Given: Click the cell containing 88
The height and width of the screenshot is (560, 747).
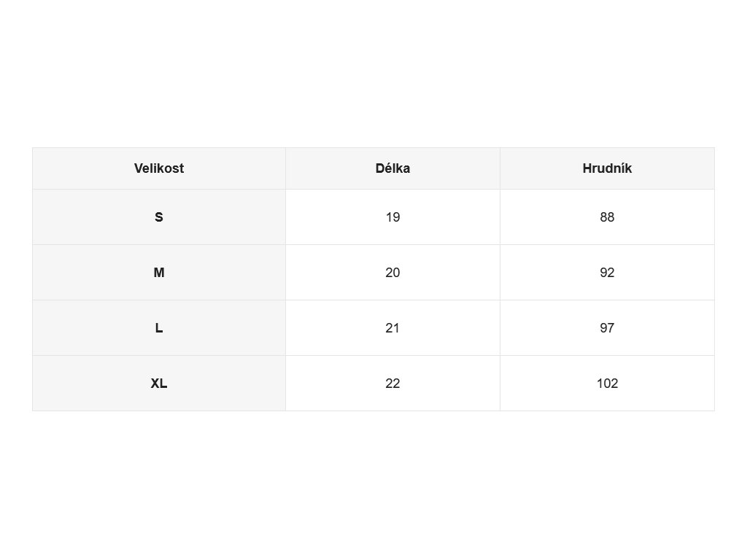Looking at the screenshot, I should pyautogui.click(x=608, y=217).
